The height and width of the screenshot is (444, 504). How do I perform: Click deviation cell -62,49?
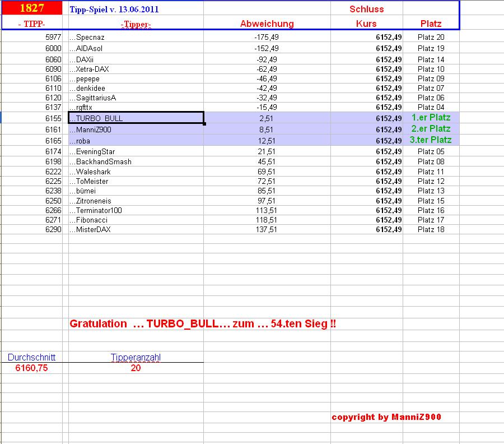267,69
